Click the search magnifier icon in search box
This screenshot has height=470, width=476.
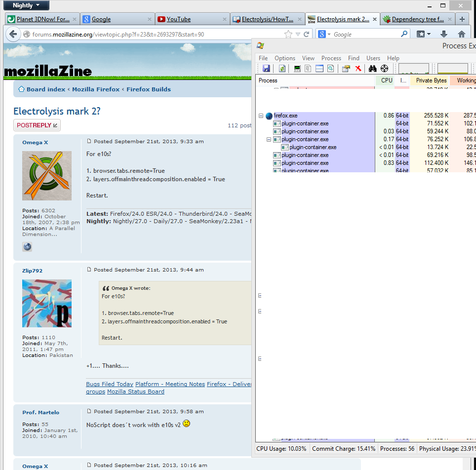[x=404, y=34]
